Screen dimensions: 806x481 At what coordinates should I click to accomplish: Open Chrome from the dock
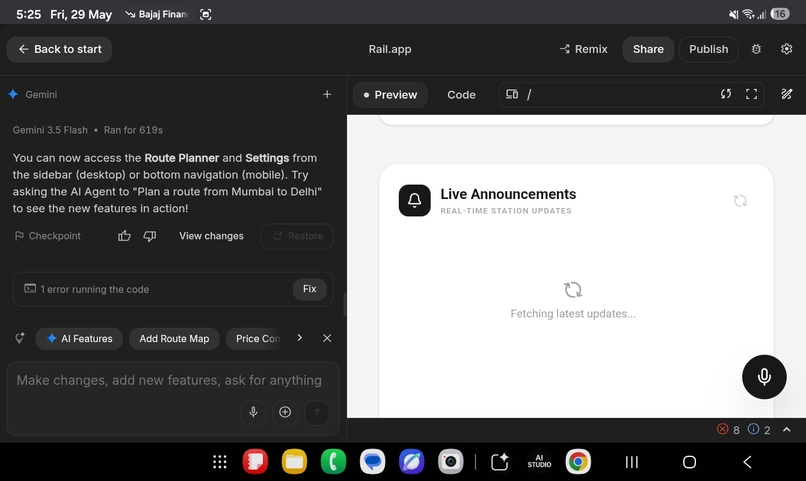coord(578,461)
